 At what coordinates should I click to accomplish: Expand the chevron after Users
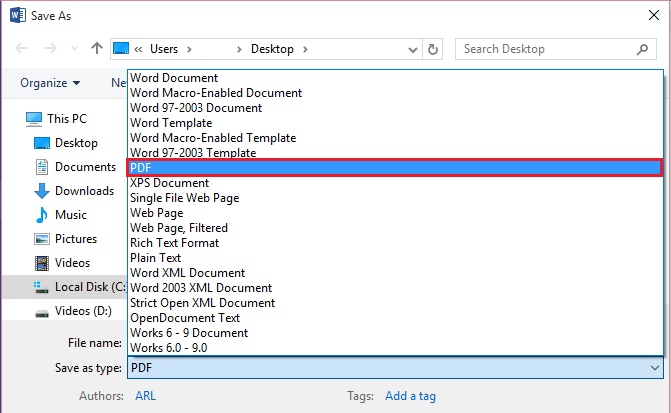(x=189, y=50)
